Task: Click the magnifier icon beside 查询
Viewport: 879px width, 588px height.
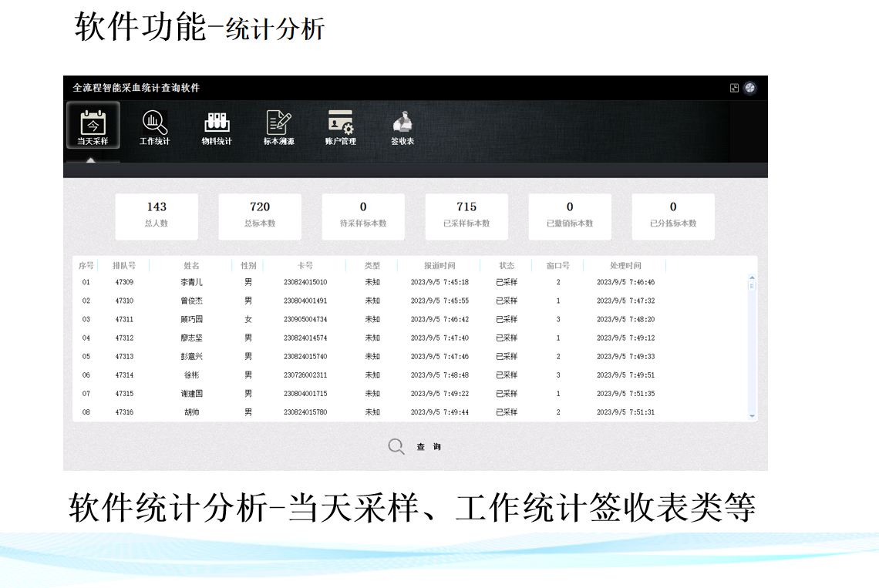Action: (x=396, y=447)
